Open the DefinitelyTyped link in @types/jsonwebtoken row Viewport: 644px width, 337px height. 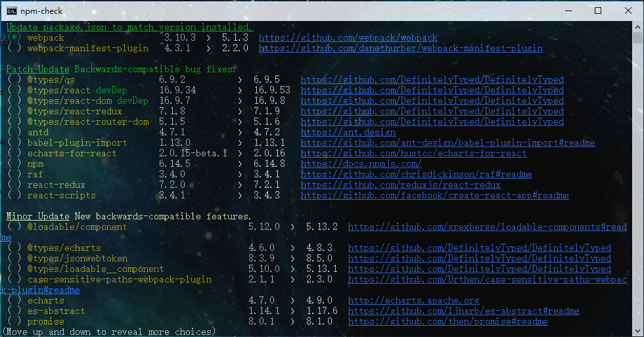(x=479, y=258)
